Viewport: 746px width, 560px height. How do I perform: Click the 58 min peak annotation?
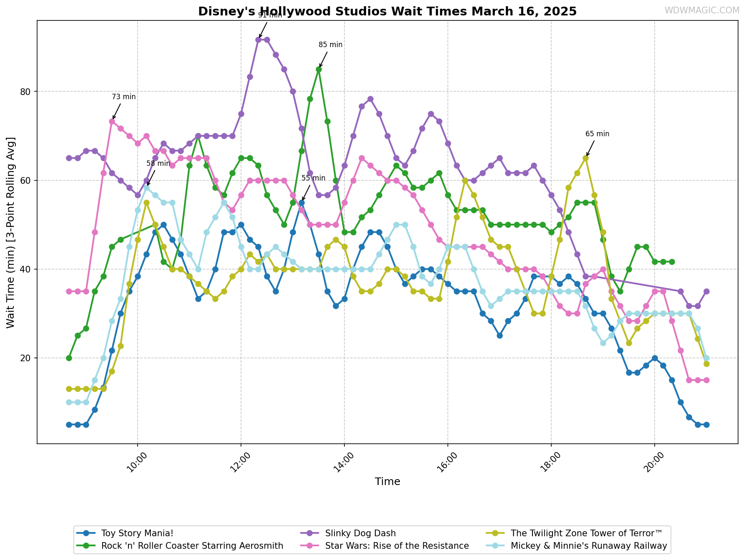pos(158,164)
